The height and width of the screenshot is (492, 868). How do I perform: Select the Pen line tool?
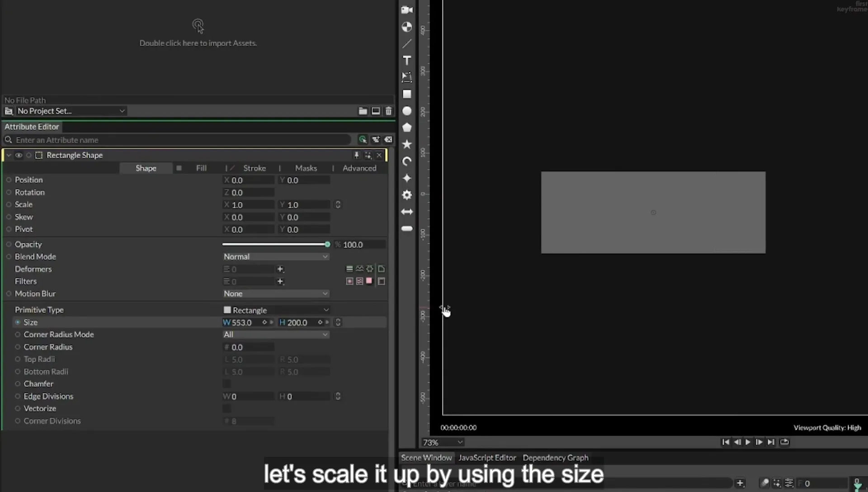[x=407, y=44]
